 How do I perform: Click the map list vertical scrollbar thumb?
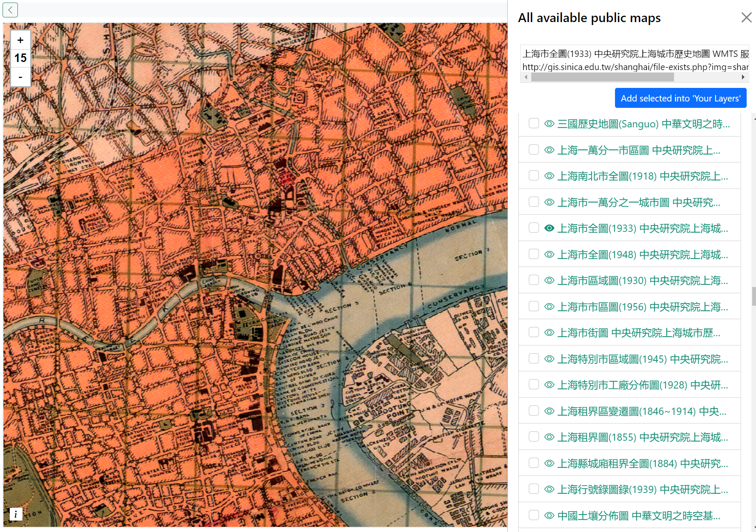click(x=754, y=296)
